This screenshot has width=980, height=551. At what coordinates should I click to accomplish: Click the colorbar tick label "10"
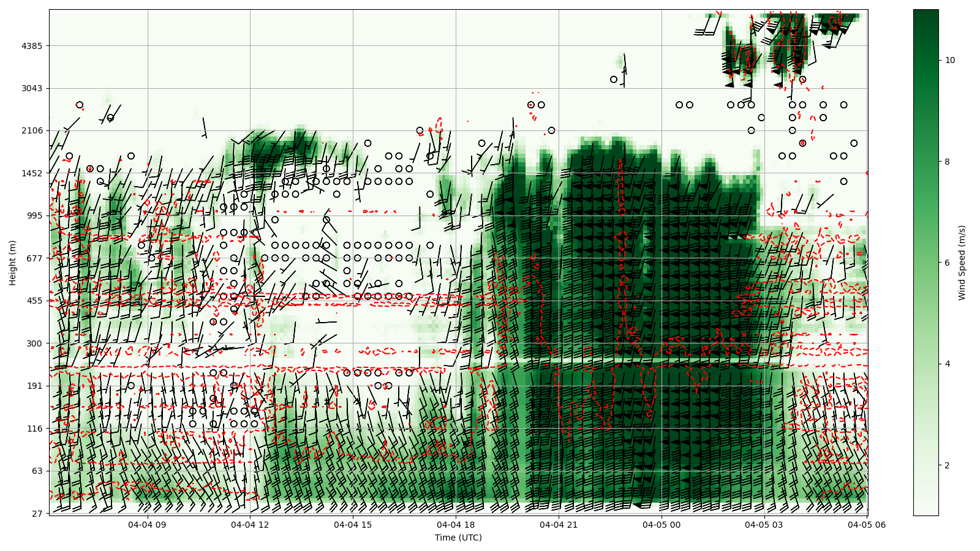click(x=950, y=60)
